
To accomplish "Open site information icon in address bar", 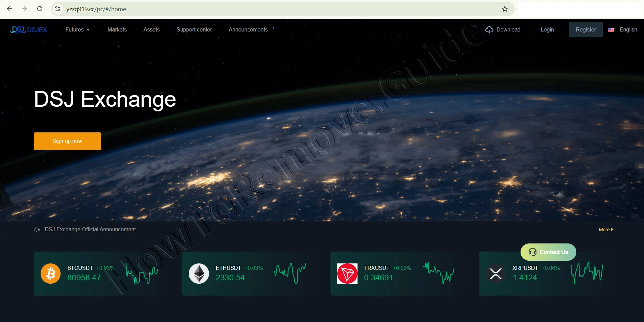I will tap(58, 9).
